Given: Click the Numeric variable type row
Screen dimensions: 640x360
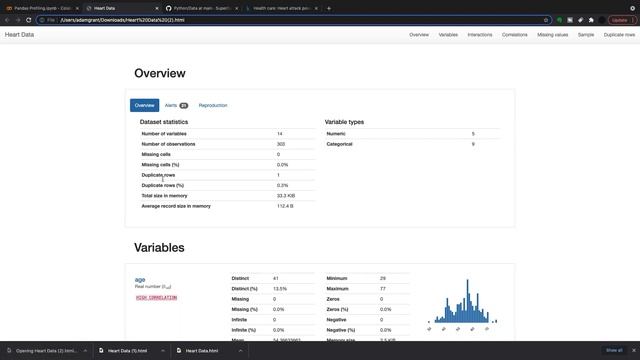Looking at the screenshot, I should (412, 134).
